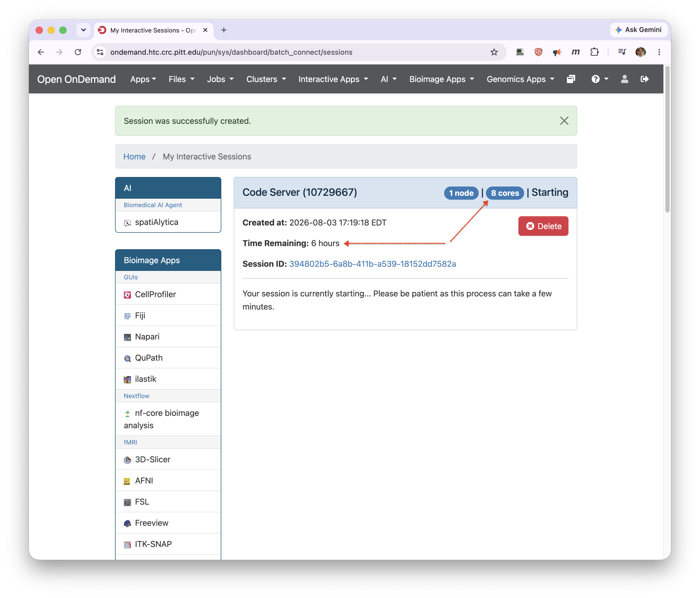Launch Freeview from the sidebar
Viewport: 700px width, 598px height.
168,523
